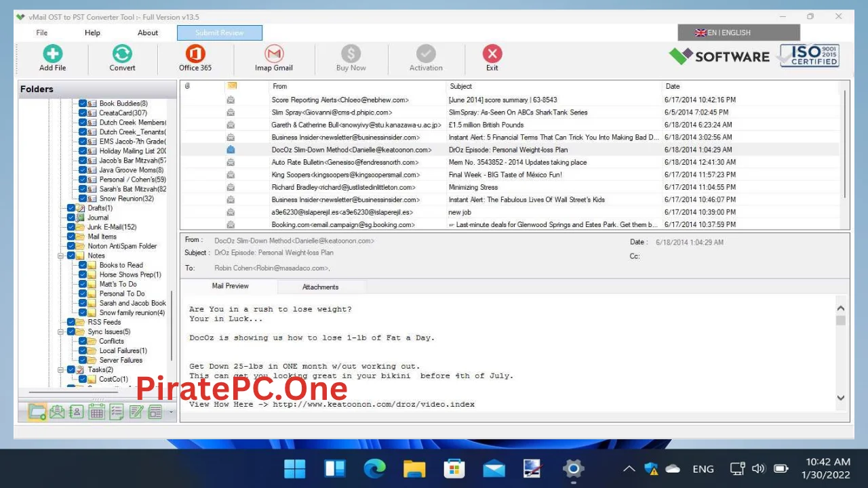Open Settings gear on taskbar
The image size is (868, 488).
574,468
